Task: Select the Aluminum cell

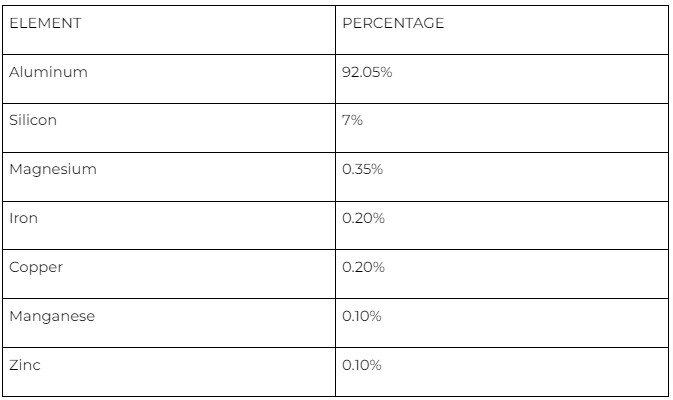Action: tap(169, 79)
